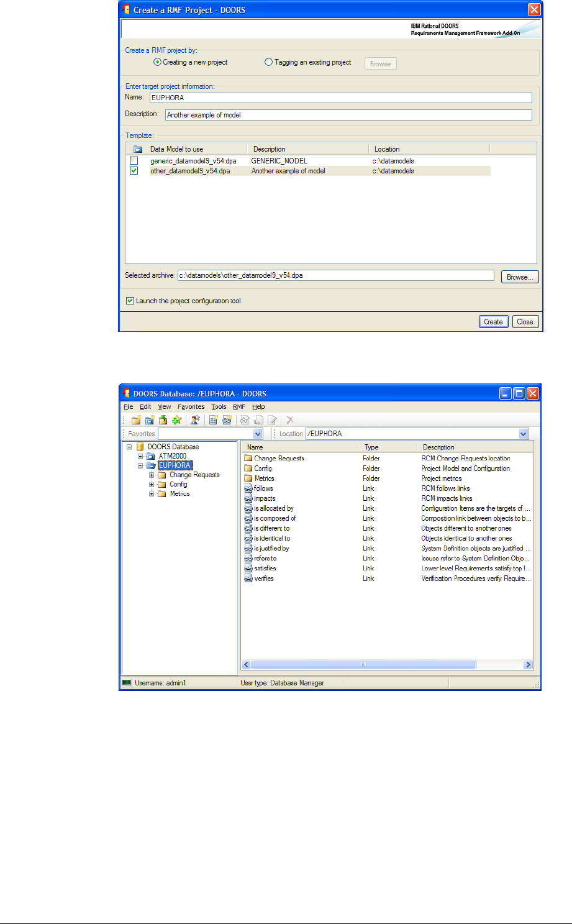Expand the Metrics tree node

click(152, 494)
